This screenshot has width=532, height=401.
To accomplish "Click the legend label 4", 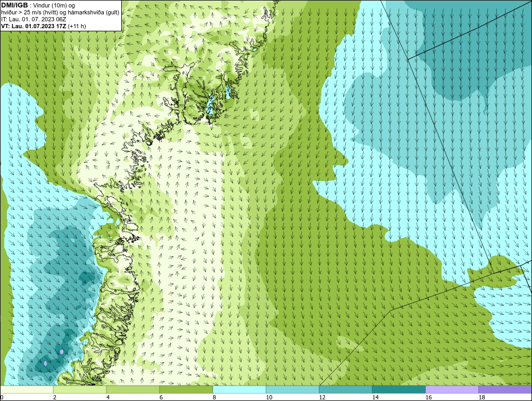I will [108, 397].
